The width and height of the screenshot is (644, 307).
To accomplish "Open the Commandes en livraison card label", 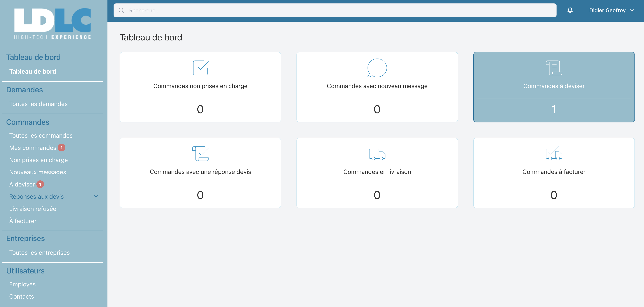I will 377,172.
